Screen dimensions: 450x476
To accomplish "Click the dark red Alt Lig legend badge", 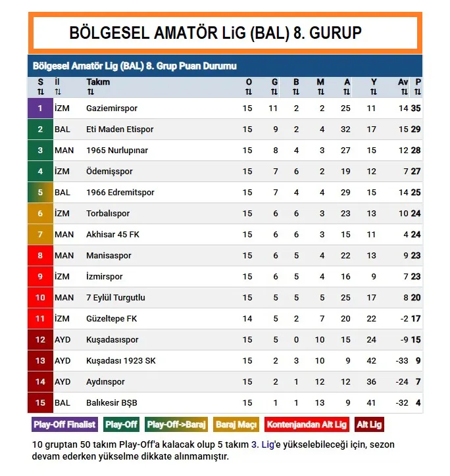I will pyautogui.click(x=370, y=425).
